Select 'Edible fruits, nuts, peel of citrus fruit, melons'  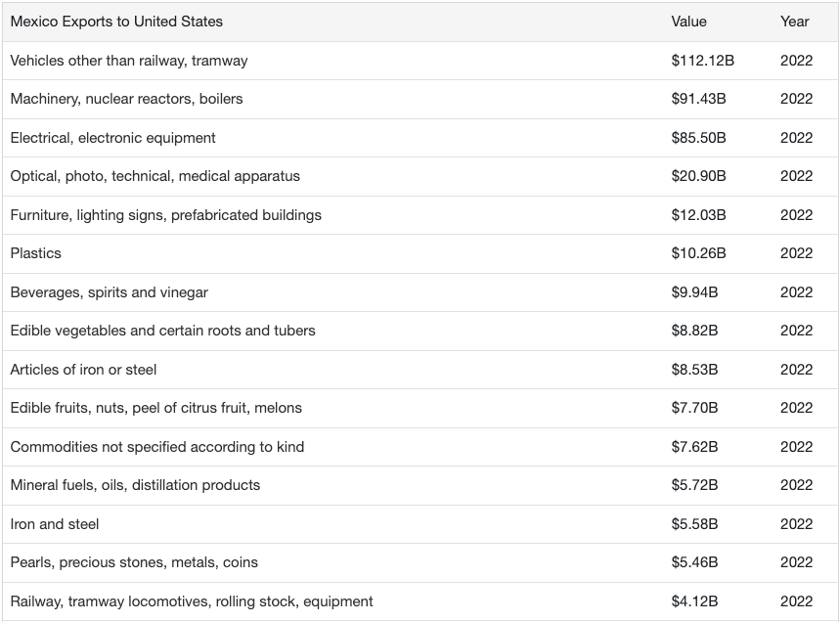click(x=155, y=408)
